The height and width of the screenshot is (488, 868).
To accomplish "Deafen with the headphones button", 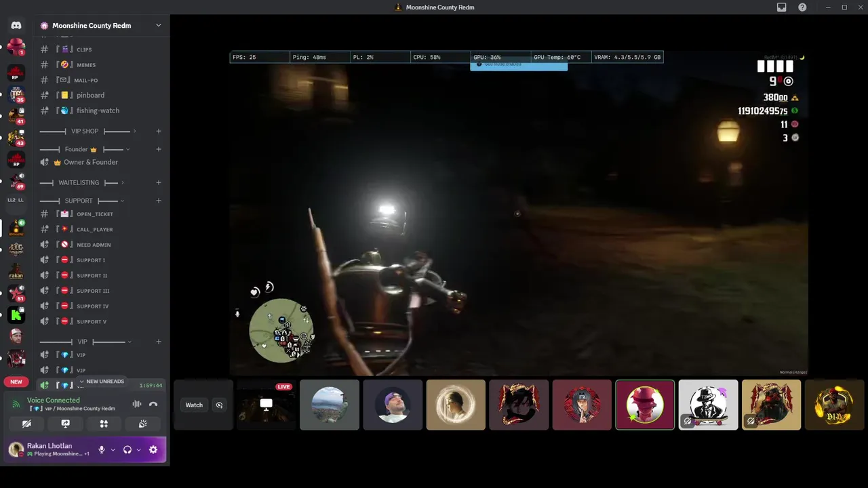I will pos(127,449).
